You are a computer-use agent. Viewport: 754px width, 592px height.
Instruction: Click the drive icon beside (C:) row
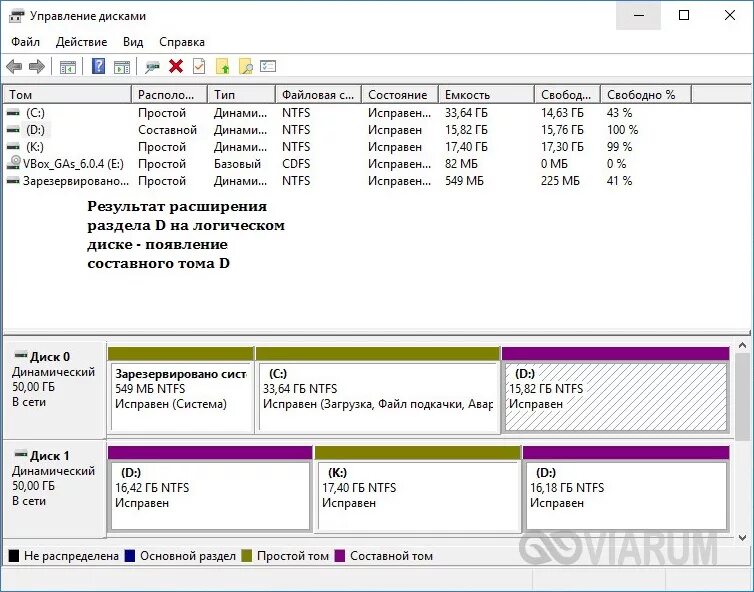[13, 113]
